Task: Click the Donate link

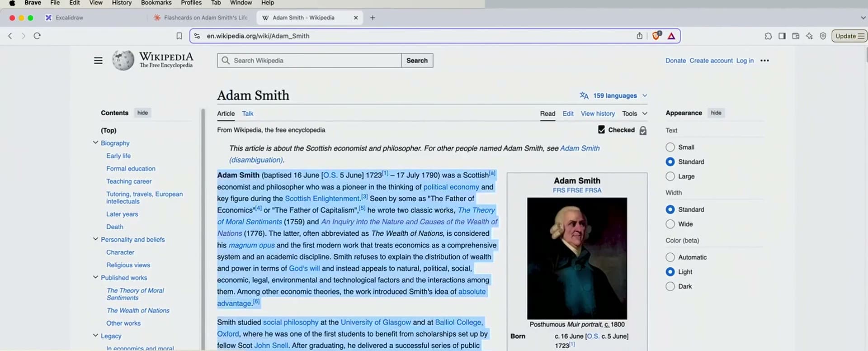Action: [x=675, y=61]
